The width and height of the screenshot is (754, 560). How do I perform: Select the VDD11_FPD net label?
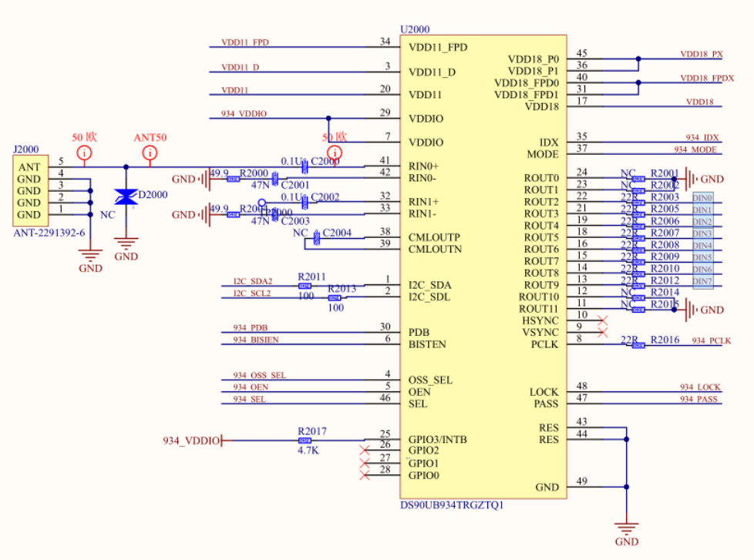tap(244, 42)
